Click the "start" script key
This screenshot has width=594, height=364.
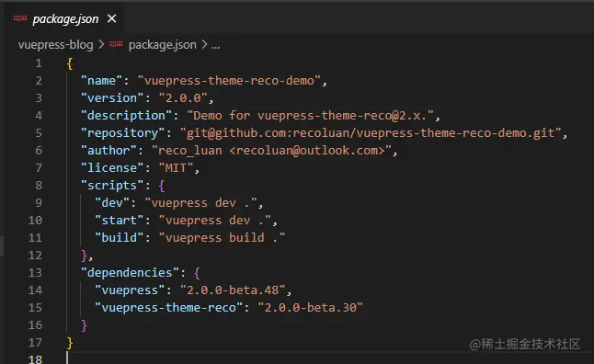click(x=120, y=220)
